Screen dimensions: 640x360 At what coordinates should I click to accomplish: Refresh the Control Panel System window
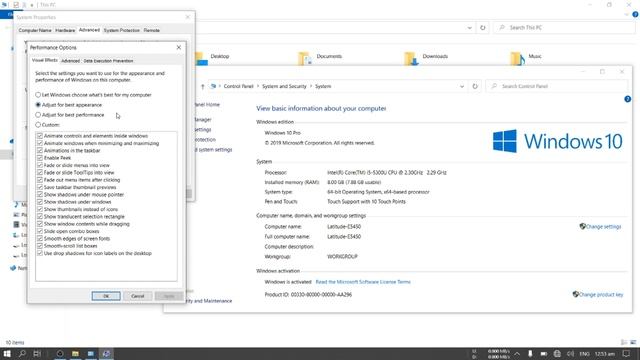tap(475, 87)
